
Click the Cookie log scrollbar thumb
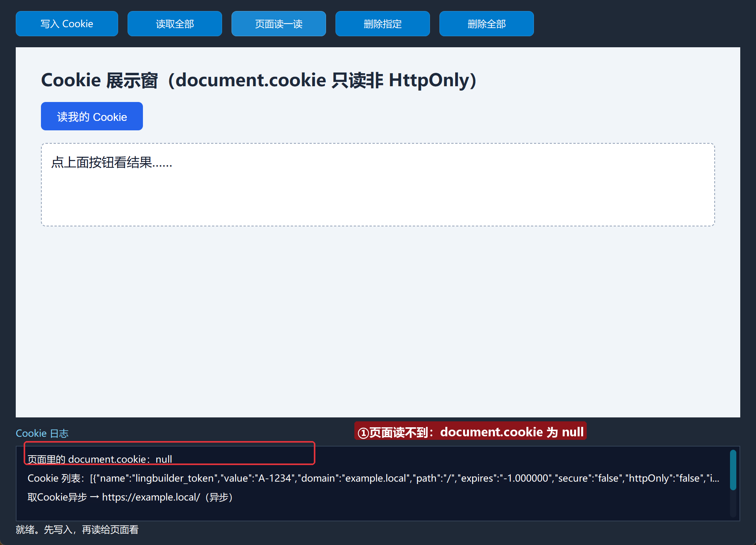click(733, 470)
